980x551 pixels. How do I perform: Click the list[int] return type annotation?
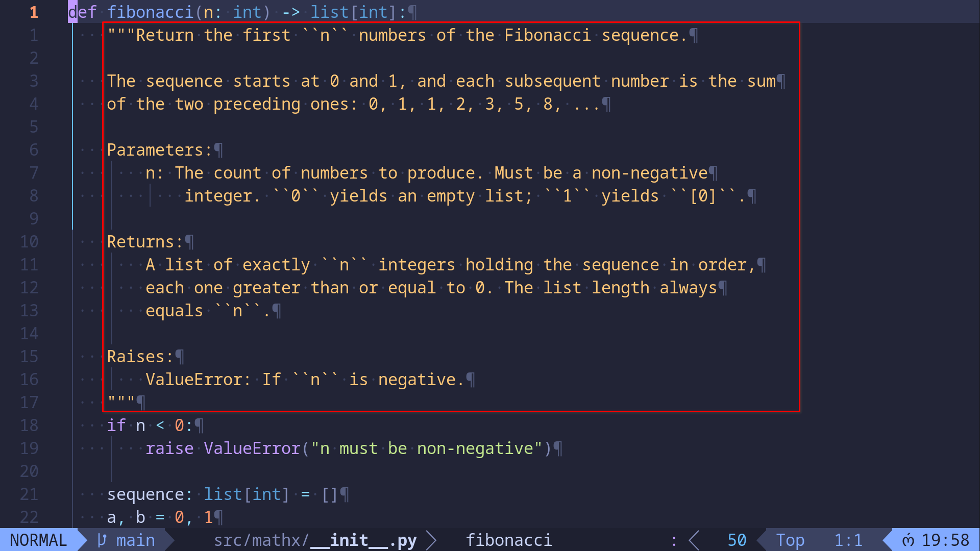click(354, 12)
